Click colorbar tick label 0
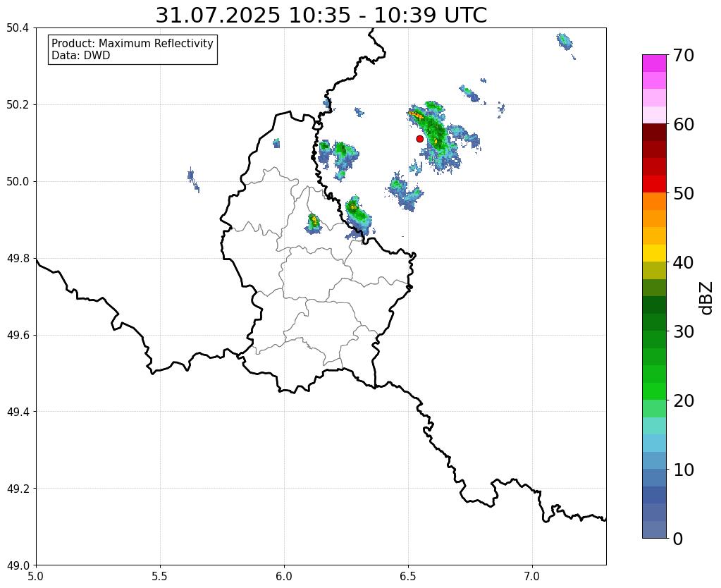 pyautogui.click(x=678, y=539)
